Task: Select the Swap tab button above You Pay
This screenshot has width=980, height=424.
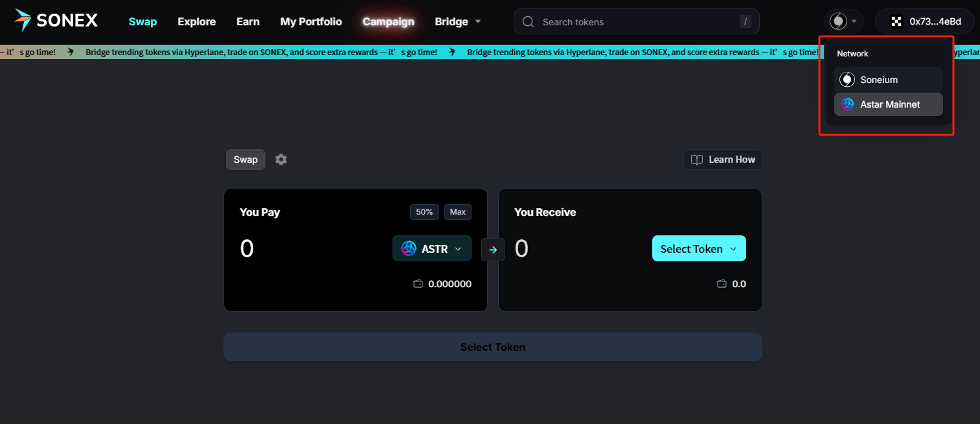Action: tap(245, 159)
